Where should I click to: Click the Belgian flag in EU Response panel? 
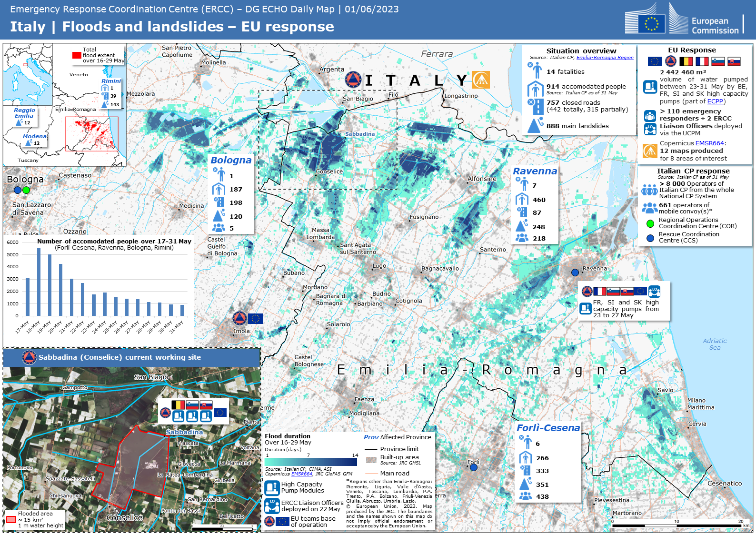(686, 61)
